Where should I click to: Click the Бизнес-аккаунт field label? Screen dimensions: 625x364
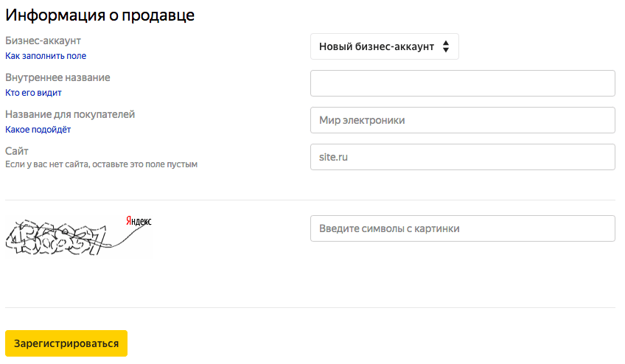43,41
